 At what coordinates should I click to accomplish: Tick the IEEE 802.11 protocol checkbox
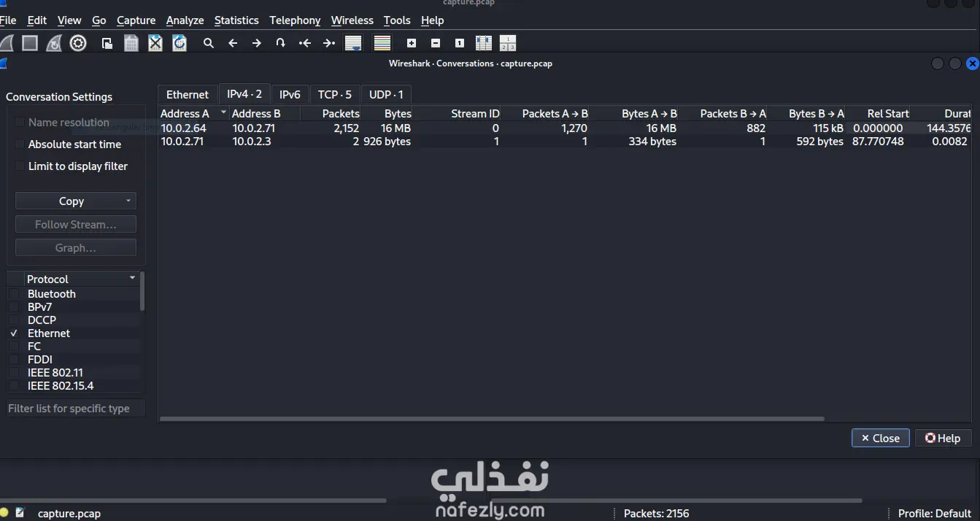pyautogui.click(x=14, y=373)
